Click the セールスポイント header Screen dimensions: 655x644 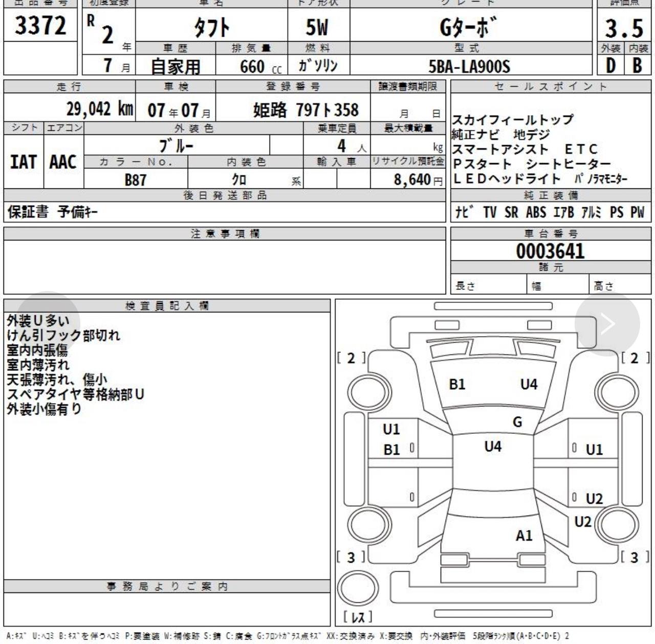coord(551,86)
